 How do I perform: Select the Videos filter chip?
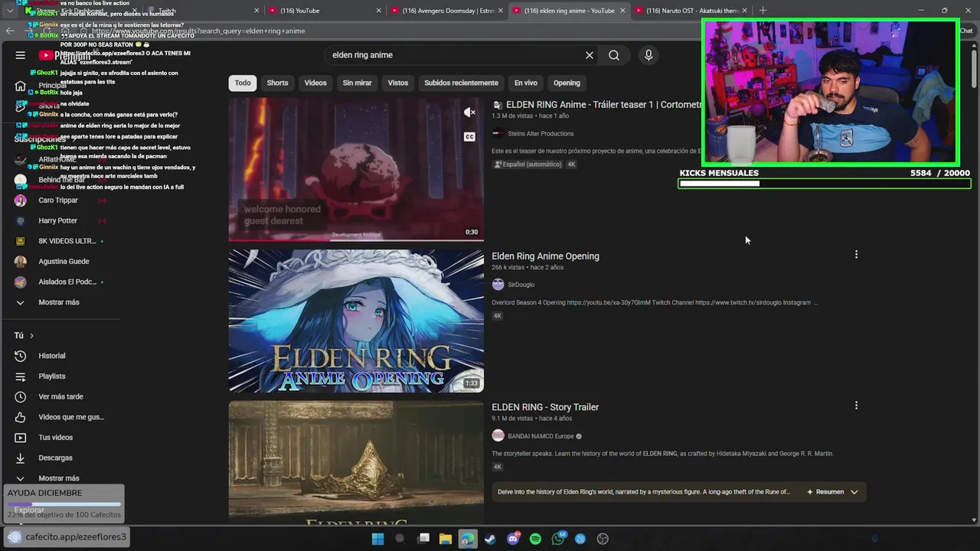click(x=315, y=83)
